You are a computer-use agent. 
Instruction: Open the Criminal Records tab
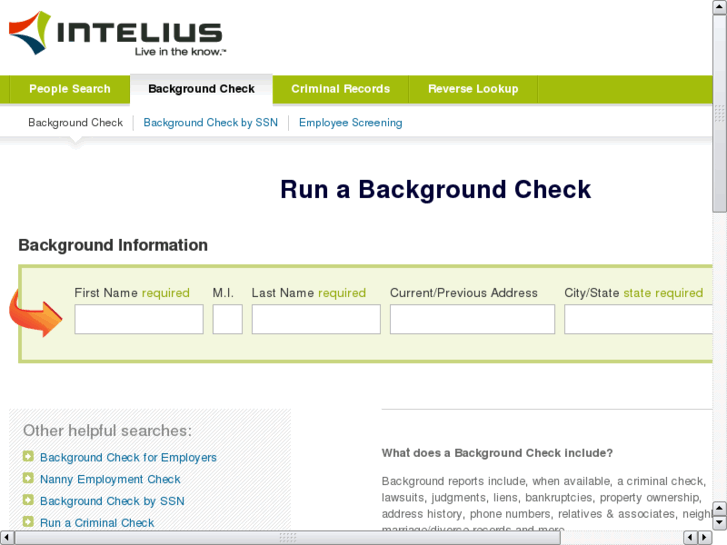click(340, 89)
